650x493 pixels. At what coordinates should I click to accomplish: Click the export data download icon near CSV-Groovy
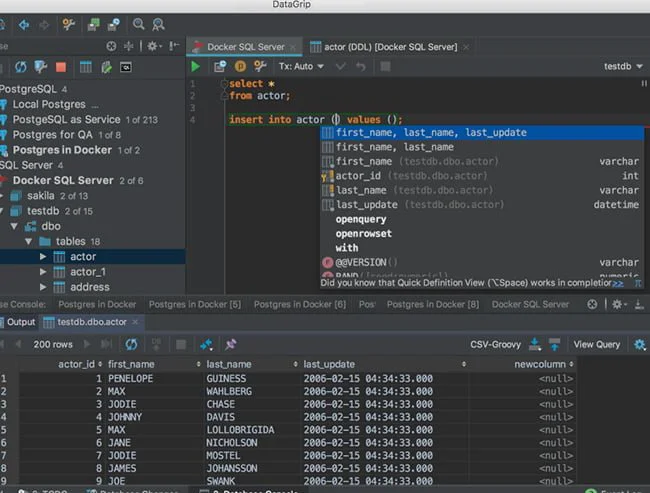point(535,344)
